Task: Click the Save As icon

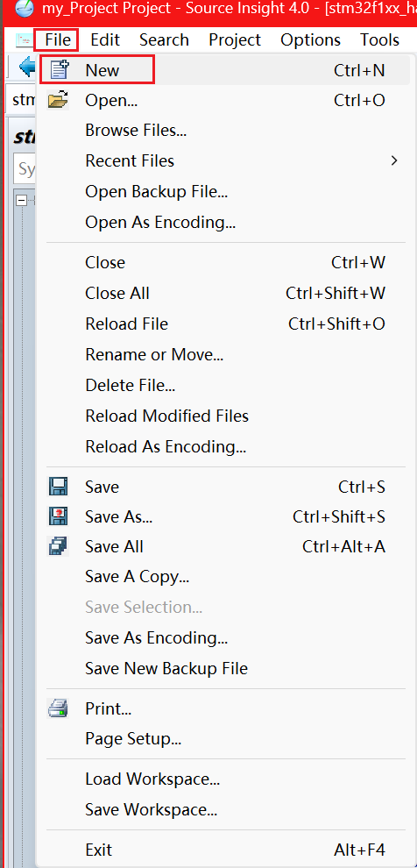Action: pyautogui.click(x=58, y=516)
